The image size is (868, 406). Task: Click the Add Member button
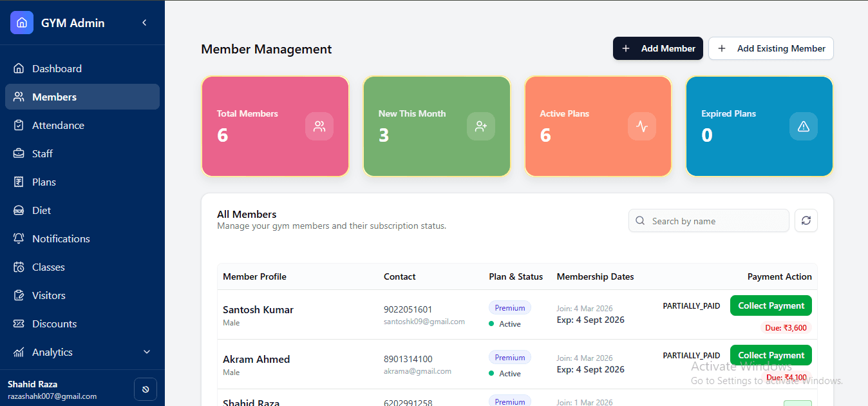tap(657, 48)
